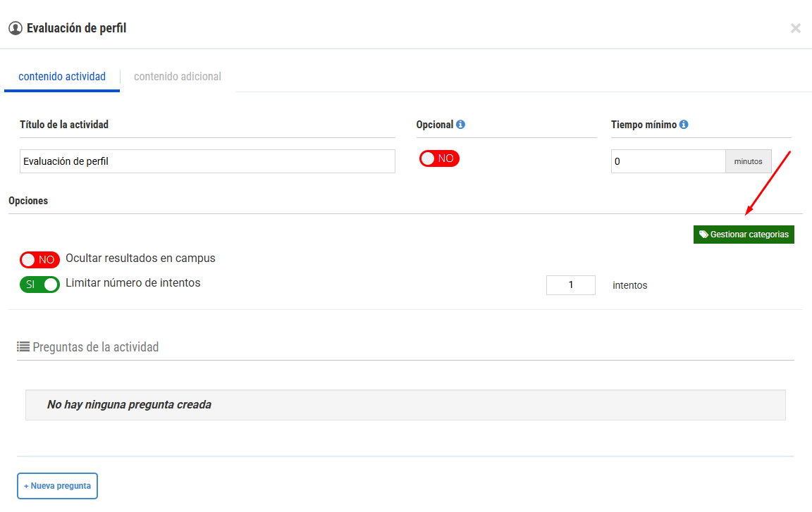Disable Limitar número de intentos switch
Viewport: 812px width, 512px height.
(40, 285)
